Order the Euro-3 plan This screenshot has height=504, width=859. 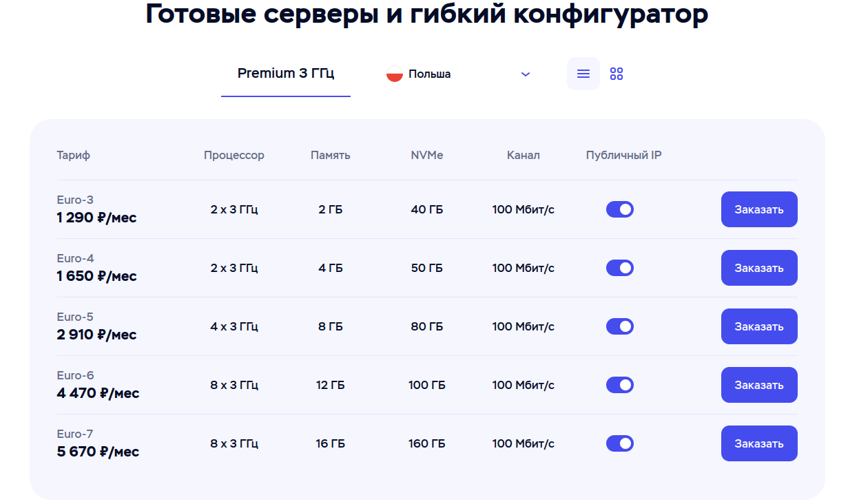(759, 209)
